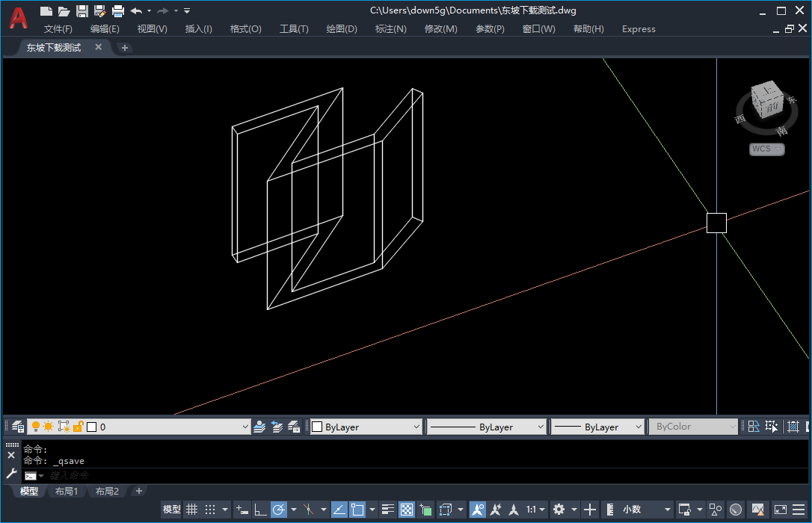The width and height of the screenshot is (812, 523).
Task: Toggle grid display in status bar
Action: 192,509
